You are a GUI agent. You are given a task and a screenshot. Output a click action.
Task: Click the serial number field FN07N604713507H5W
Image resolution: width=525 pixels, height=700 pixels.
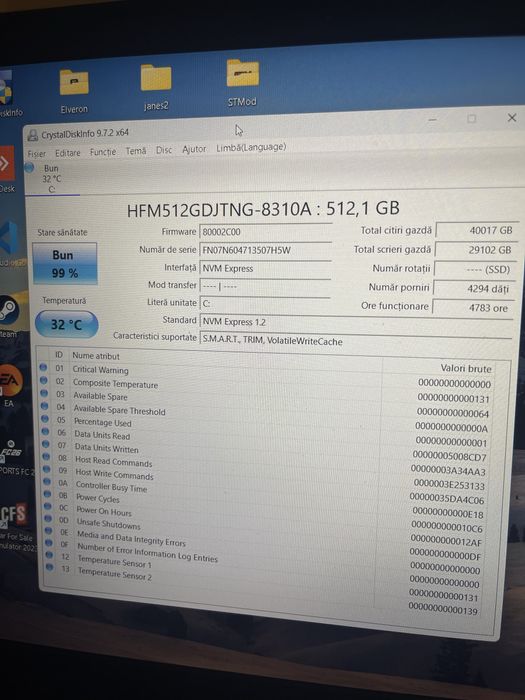pos(265,250)
